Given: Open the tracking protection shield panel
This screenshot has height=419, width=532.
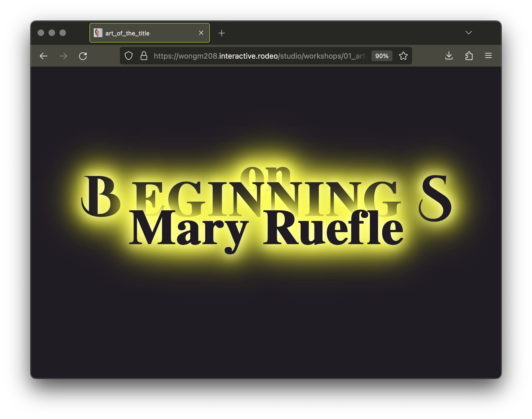Looking at the screenshot, I should click(x=129, y=56).
